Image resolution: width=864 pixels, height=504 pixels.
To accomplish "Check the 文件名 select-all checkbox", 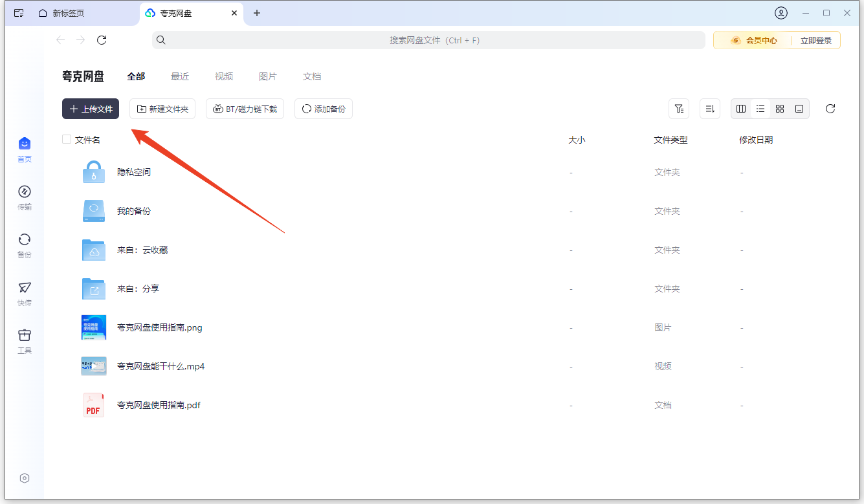I will coord(67,139).
